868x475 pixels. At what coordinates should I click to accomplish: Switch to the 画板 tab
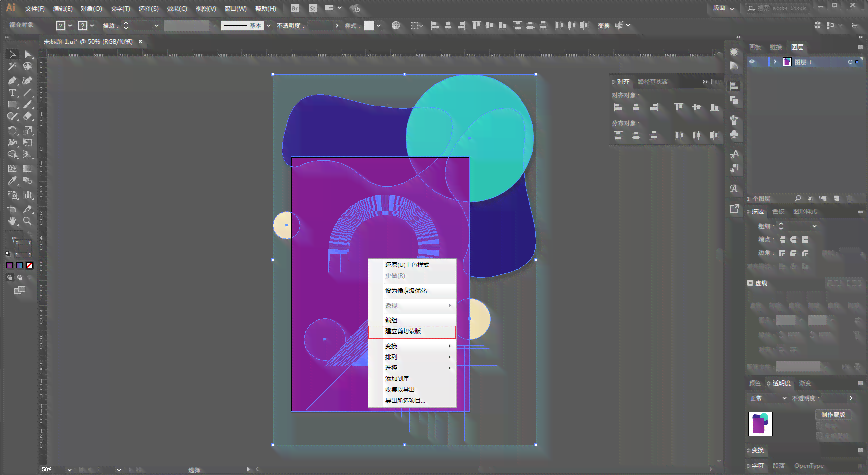coord(755,47)
